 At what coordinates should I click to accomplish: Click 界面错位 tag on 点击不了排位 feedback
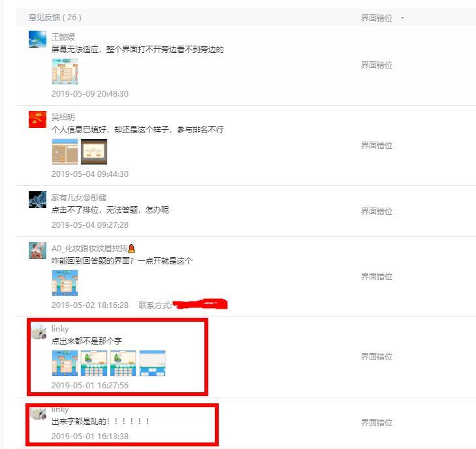(377, 211)
